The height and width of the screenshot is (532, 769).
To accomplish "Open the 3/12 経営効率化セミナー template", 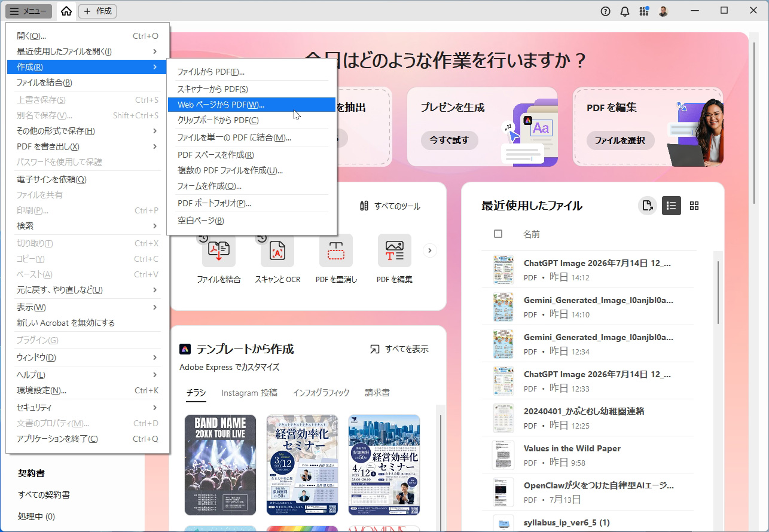I will [x=302, y=465].
